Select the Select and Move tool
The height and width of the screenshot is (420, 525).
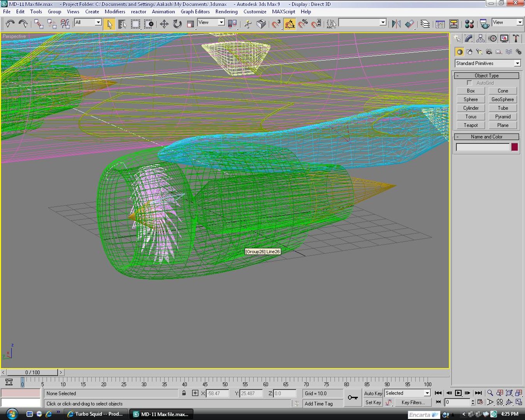164,24
